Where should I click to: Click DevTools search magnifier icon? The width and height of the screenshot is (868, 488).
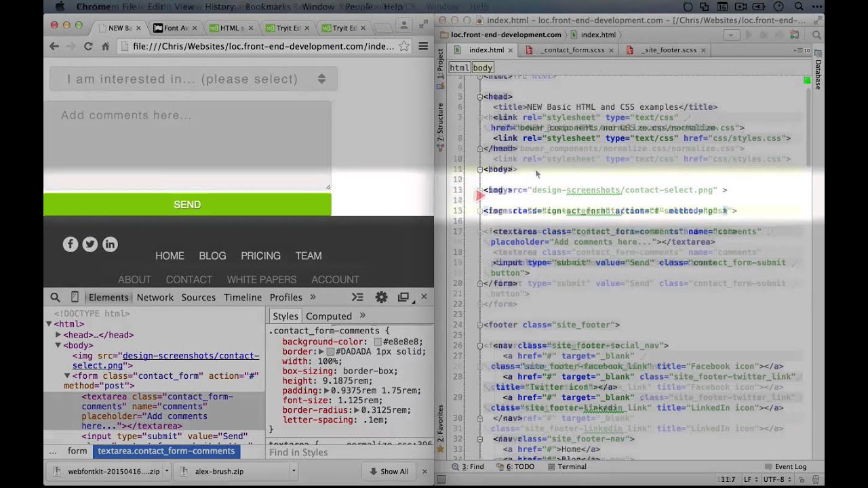[55, 298]
